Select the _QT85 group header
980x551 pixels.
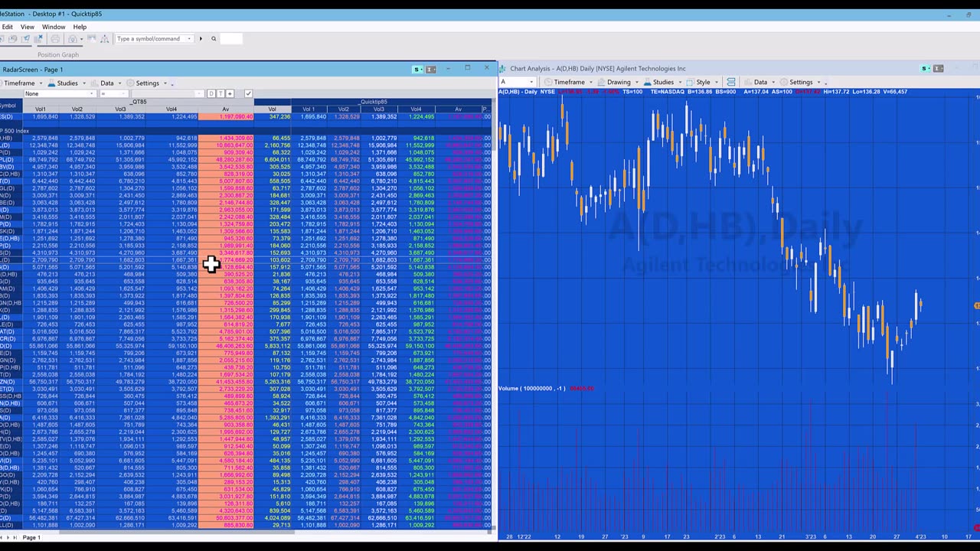139,102
